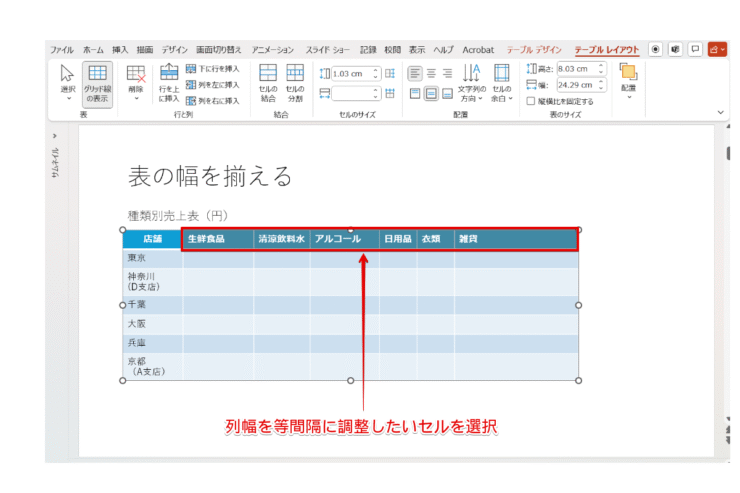This screenshot has width=740, height=493.
Task: Switch to アニメーション tab
Action: (273, 50)
